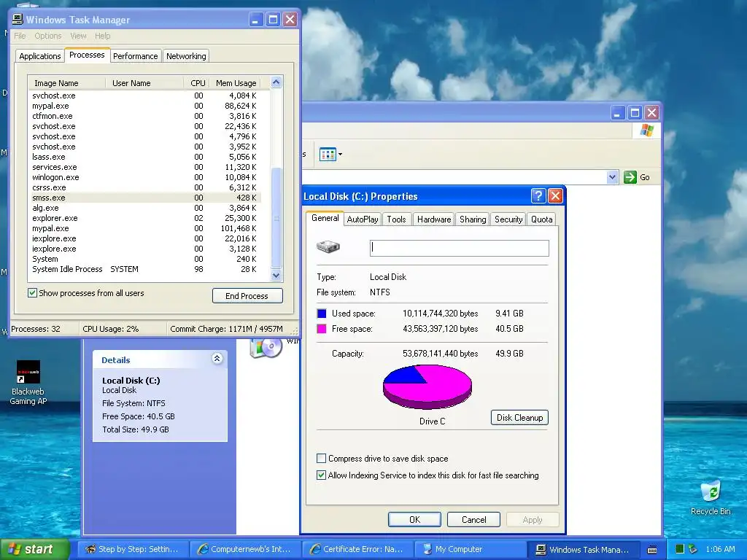Uncheck Allow Indexing Service checkbox
This screenshot has width=747, height=560.
pyautogui.click(x=322, y=475)
